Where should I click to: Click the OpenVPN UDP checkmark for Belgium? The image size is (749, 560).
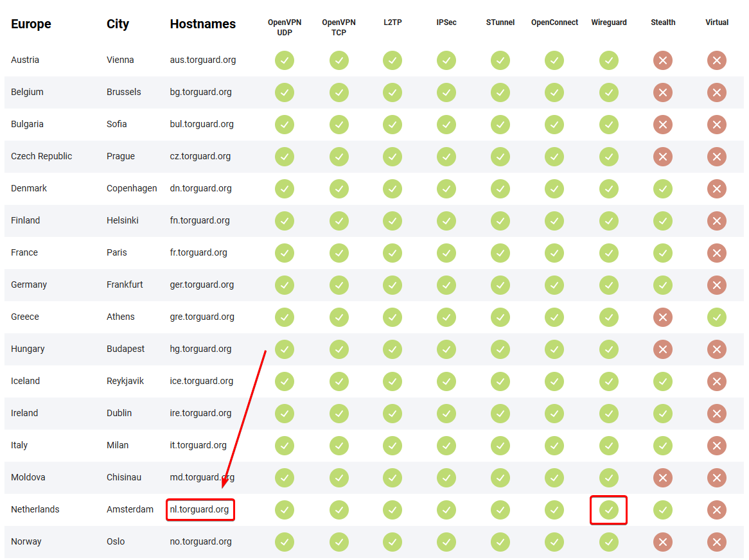[285, 92]
